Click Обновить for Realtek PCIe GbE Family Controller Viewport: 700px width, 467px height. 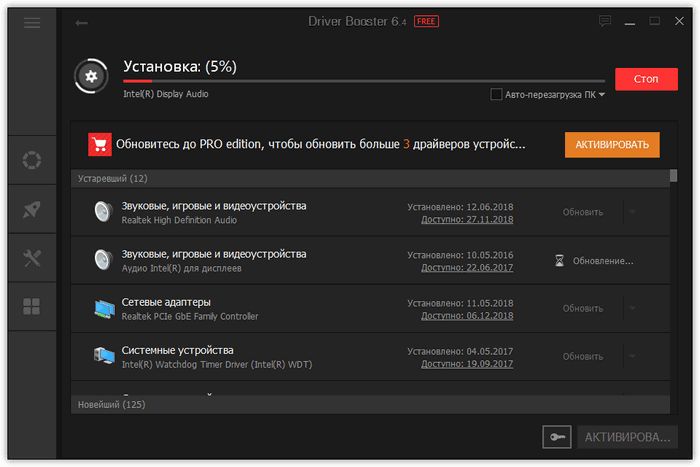click(583, 309)
